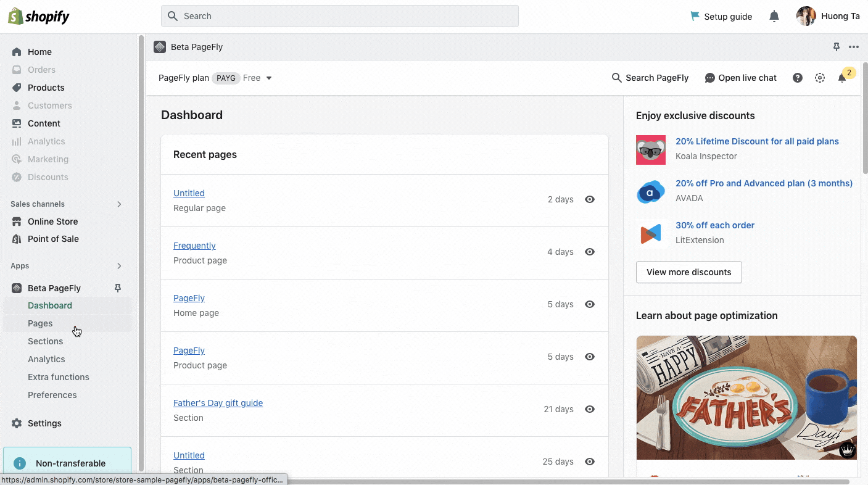Click the AVADA logo
The width and height of the screenshot is (868, 485).
click(x=651, y=192)
